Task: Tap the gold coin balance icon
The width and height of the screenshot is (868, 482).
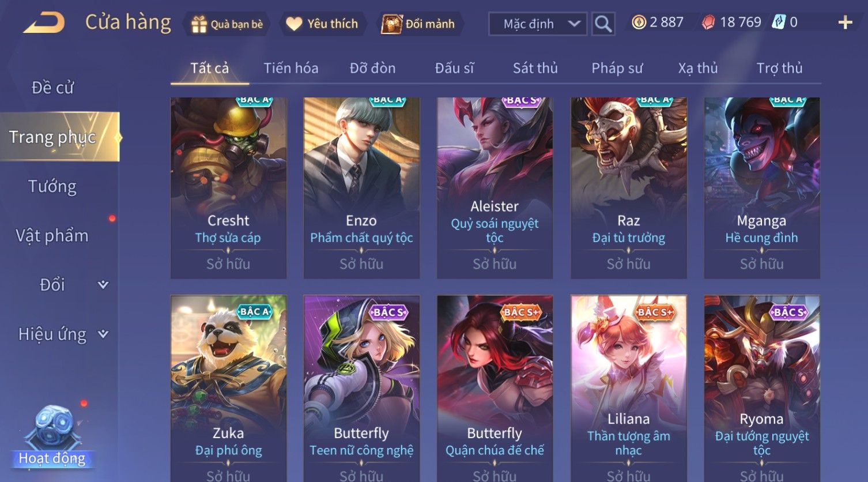Action: [x=639, y=22]
